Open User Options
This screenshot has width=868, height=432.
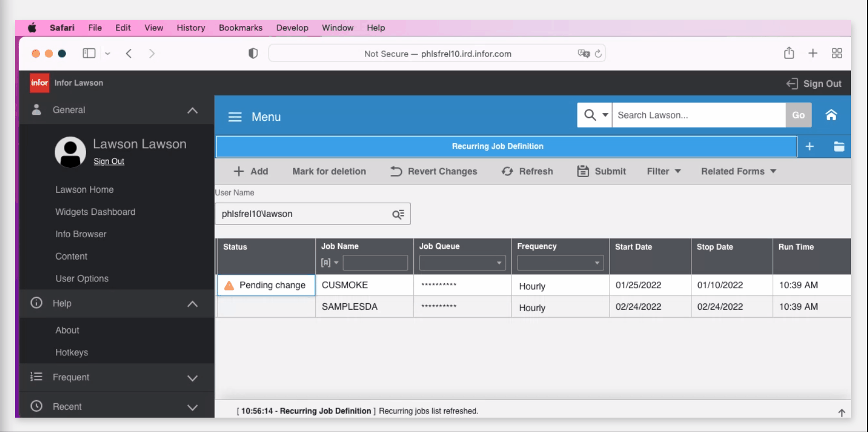82,278
